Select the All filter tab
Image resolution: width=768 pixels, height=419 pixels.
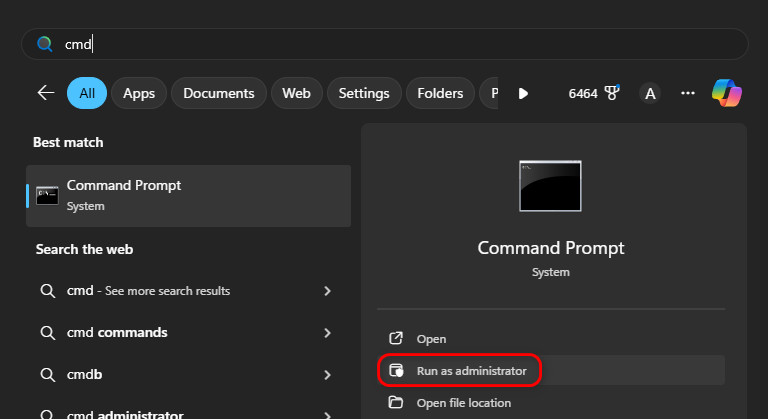point(87,93)
